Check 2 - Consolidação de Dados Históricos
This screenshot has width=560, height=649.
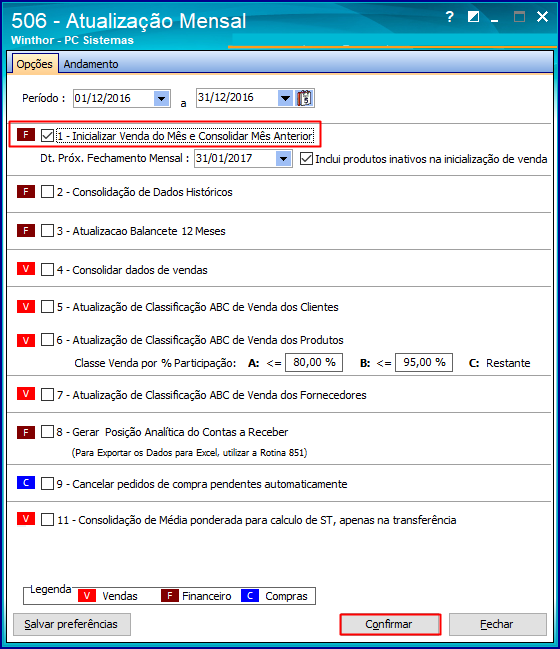click(x=47, y=192)
